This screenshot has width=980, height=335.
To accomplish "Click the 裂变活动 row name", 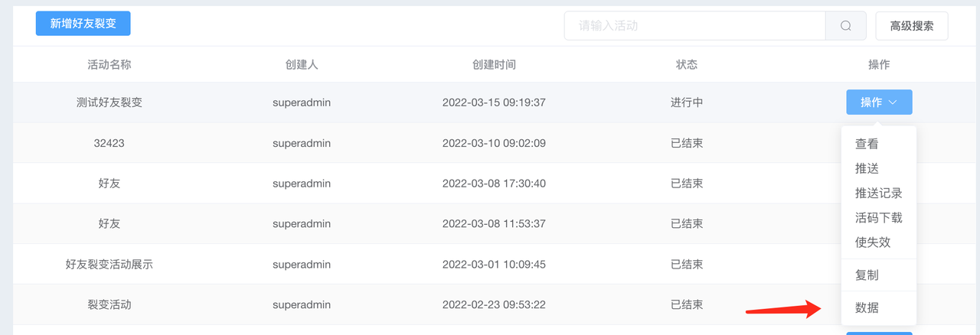I will (109, 304).
